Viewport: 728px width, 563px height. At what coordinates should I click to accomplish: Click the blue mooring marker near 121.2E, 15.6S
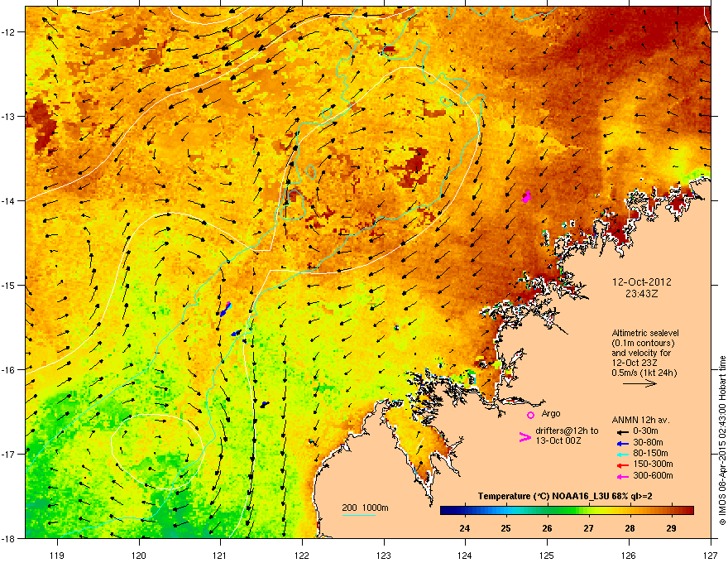237,333
